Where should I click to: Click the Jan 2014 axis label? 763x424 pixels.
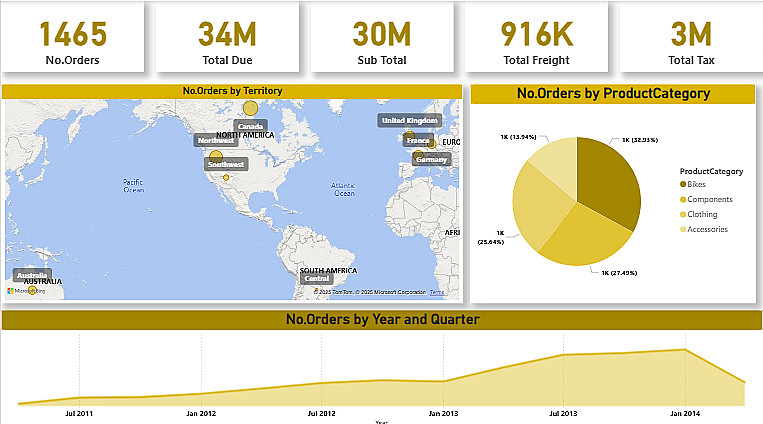tap(685, 413)
